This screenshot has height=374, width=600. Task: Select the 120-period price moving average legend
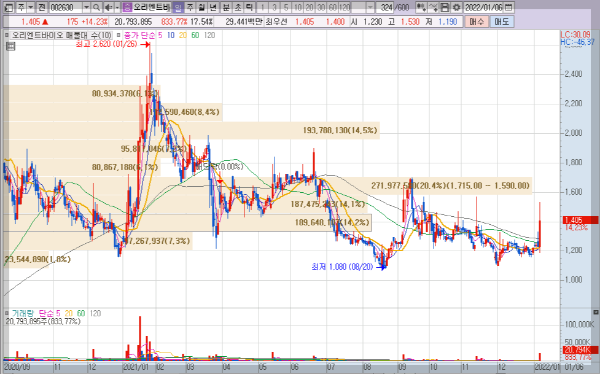(x=209, y=35)
